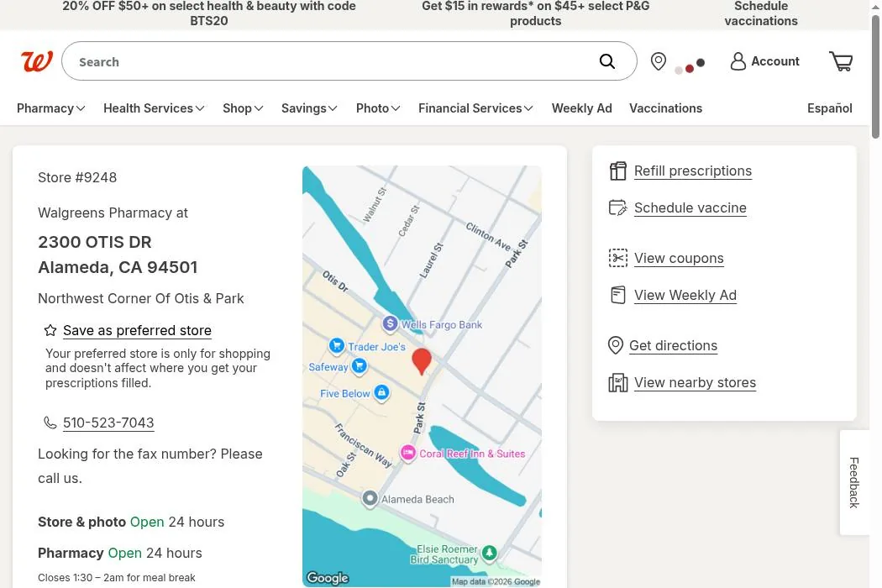Screen dimensions: 882x588
Task: Click the Refill prescriptions bottle icon
Action: coord(617,171)
